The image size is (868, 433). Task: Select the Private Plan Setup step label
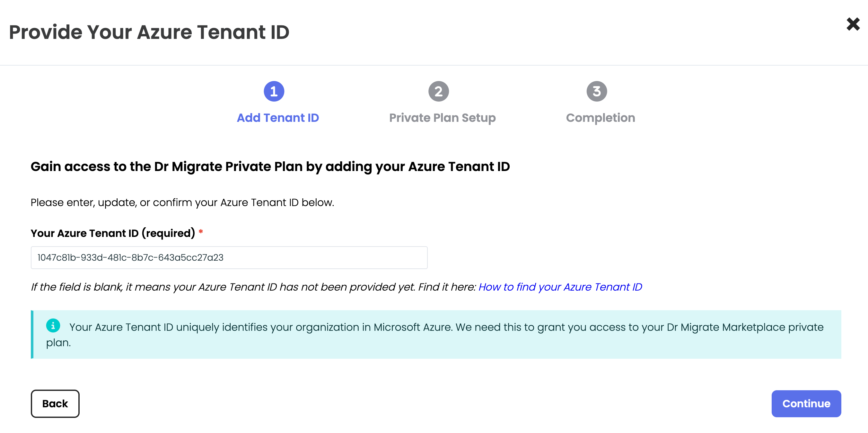[x=442, y=118]
